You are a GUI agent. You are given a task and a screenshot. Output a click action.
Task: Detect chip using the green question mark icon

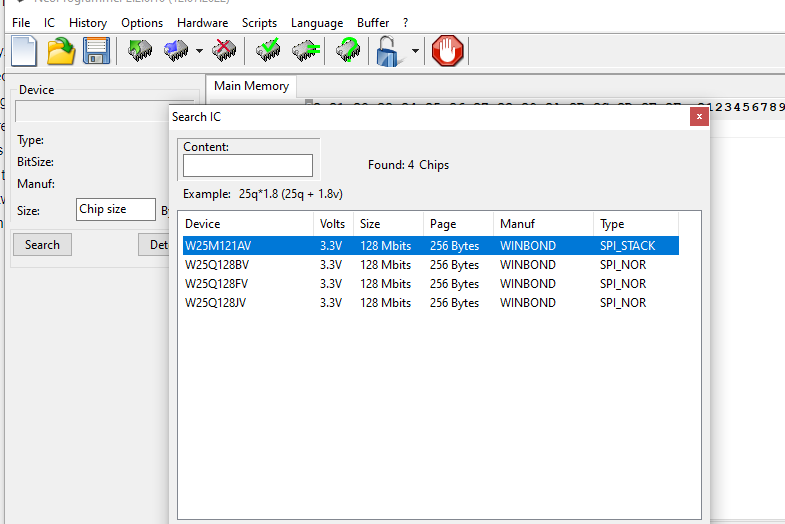347,50
